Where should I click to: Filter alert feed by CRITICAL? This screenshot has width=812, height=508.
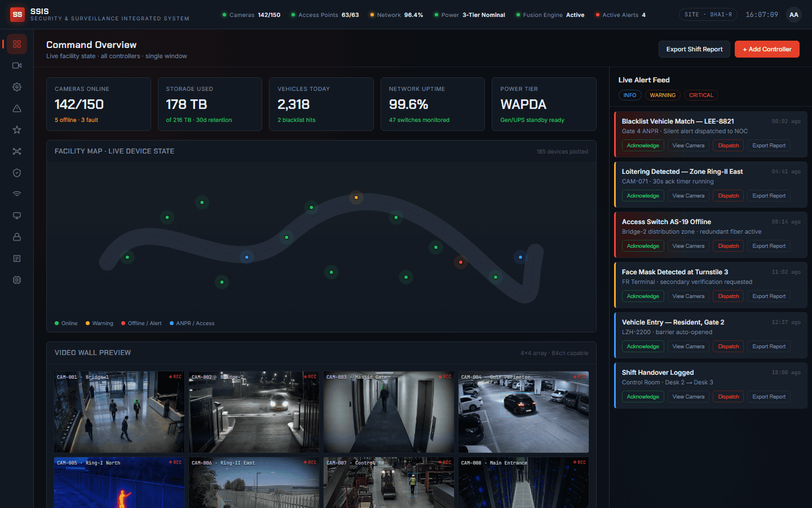coord(701,95)
